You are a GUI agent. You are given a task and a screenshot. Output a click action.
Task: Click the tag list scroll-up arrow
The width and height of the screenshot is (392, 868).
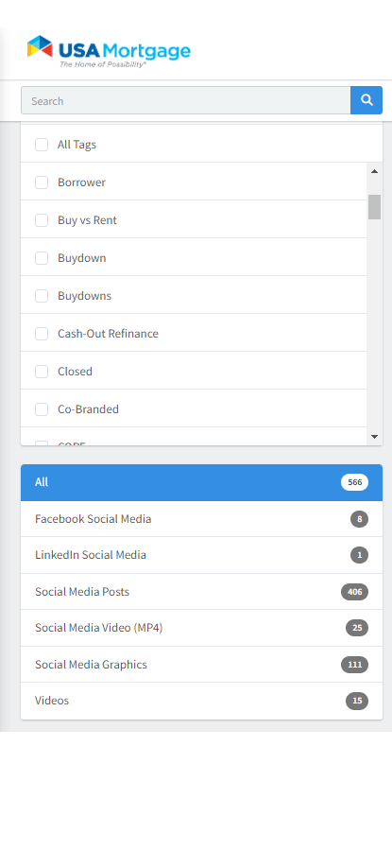pos(374,171)
